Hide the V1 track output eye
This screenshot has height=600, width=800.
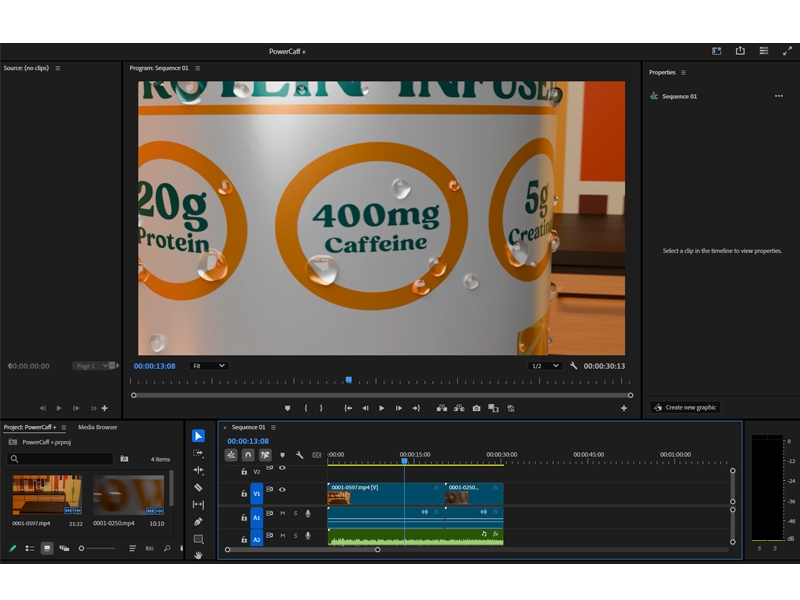click(282, 490)
